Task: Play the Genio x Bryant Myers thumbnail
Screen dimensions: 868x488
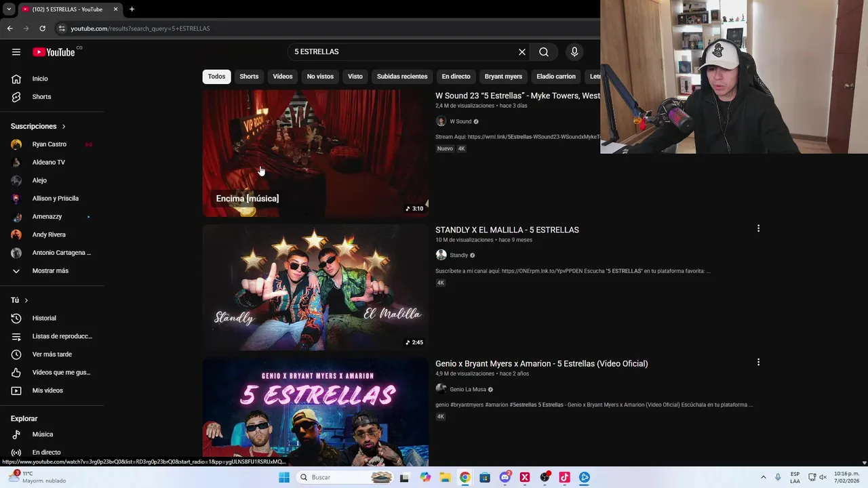Action: pyautogui.click(x=315, y=412)
